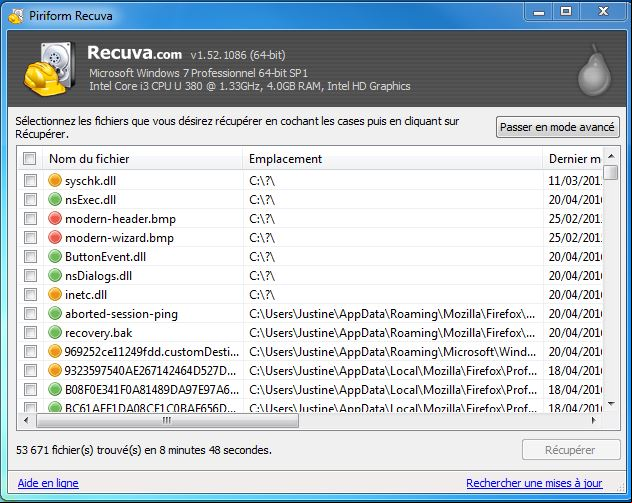The height and width of the screenshot is (503, 632).
Task: Click the Recuva hard-hat drive logo
Action: coord(49,69)
